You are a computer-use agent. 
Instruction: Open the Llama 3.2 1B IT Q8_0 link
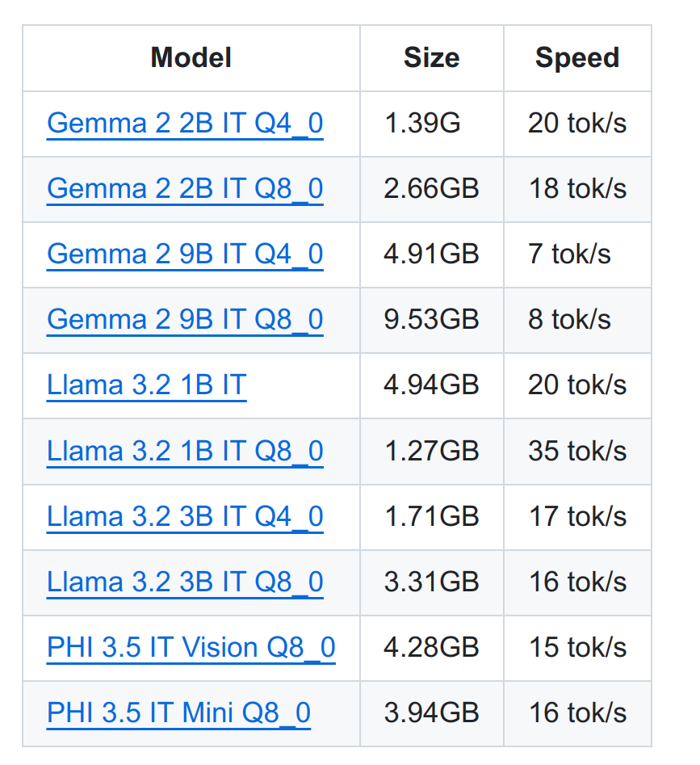(x=185, y=451)
